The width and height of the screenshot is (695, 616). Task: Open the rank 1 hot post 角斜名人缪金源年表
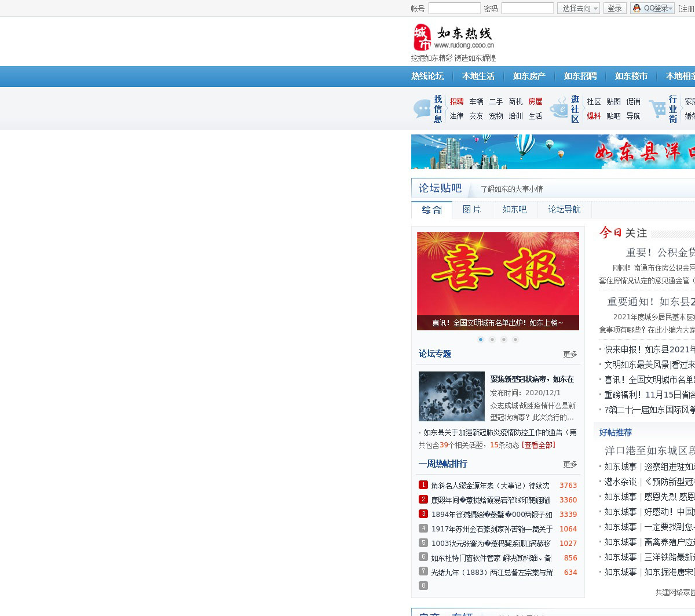(490, 486)
